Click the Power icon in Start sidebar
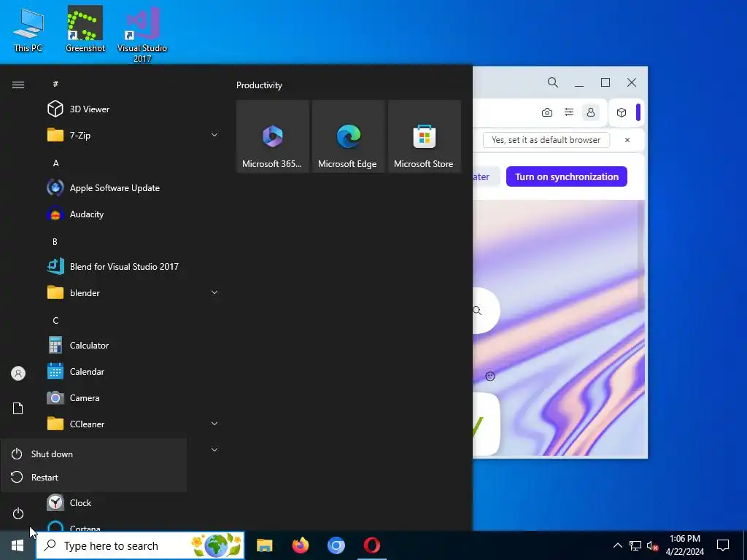 pos(18,513)
